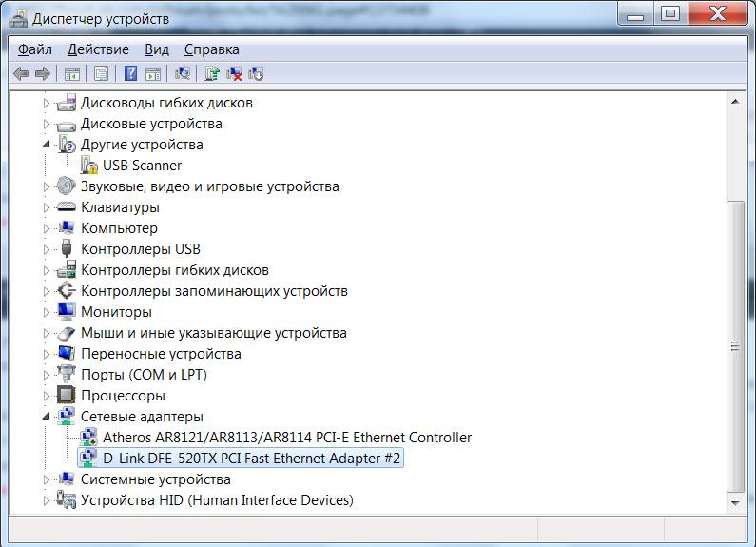The height and width of the screenshot is (547, 756).
Task: Open the Properties toolbar icon
Action: [101, 74]
